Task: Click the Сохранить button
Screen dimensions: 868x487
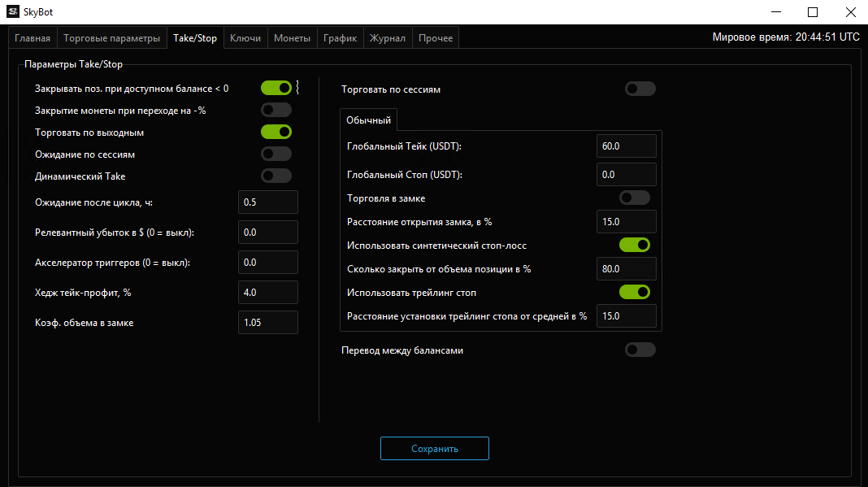Action: pyautogui.click(x=435, y=448)
